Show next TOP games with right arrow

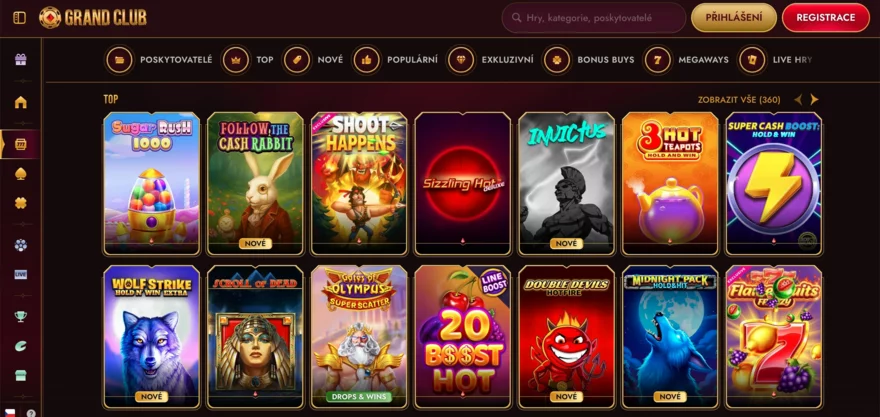pos(814,100)
